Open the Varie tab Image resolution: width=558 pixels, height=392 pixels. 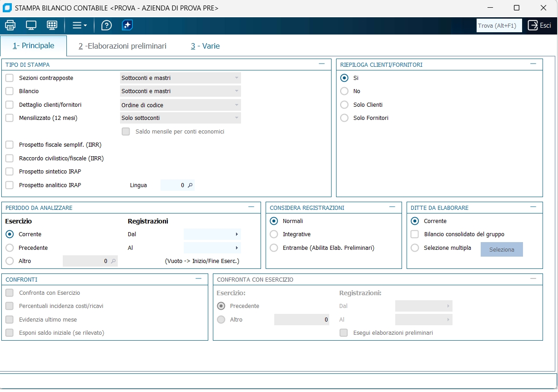pos(206,46)
